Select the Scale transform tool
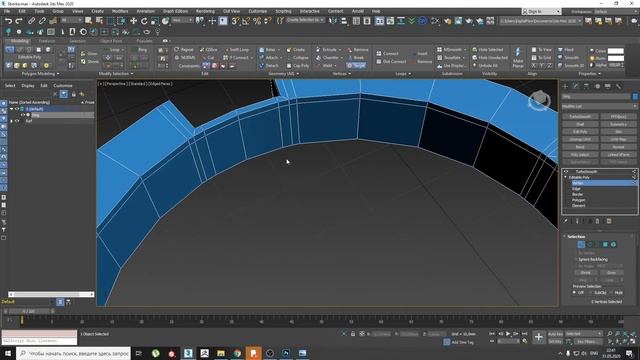640x360 pixels. (155, 21)
